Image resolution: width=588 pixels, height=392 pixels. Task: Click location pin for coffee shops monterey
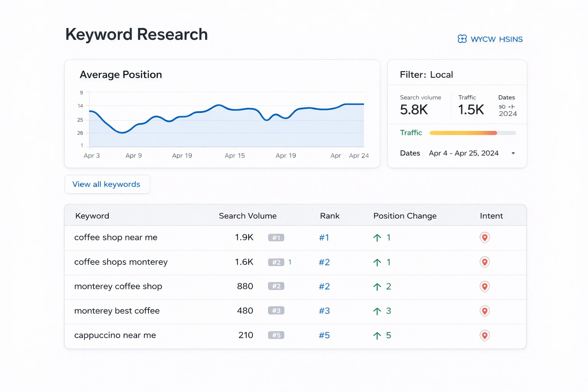tap(485, 262)
